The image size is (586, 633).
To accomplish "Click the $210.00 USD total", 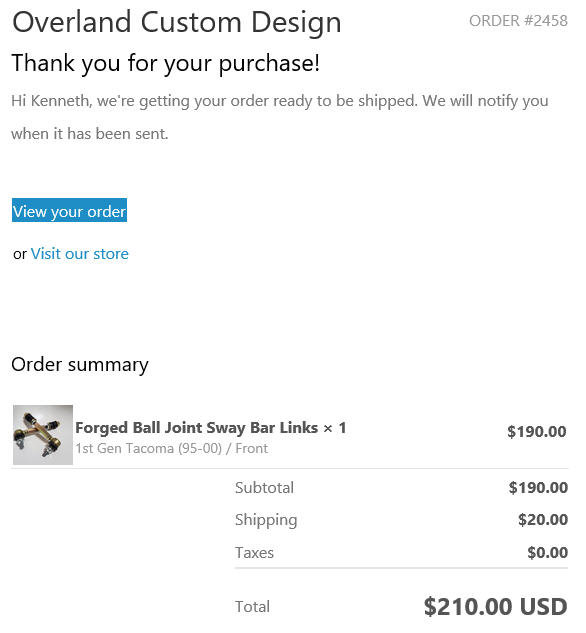I will pyautogui.click(x=496, y=606).
